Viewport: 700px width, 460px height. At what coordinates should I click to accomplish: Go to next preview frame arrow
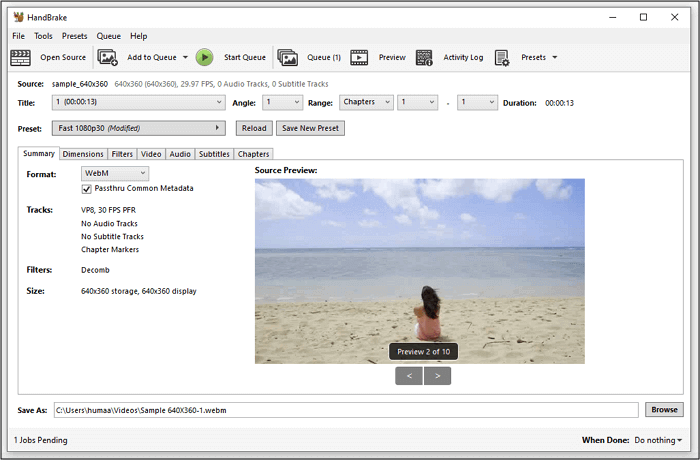[437, 376]
